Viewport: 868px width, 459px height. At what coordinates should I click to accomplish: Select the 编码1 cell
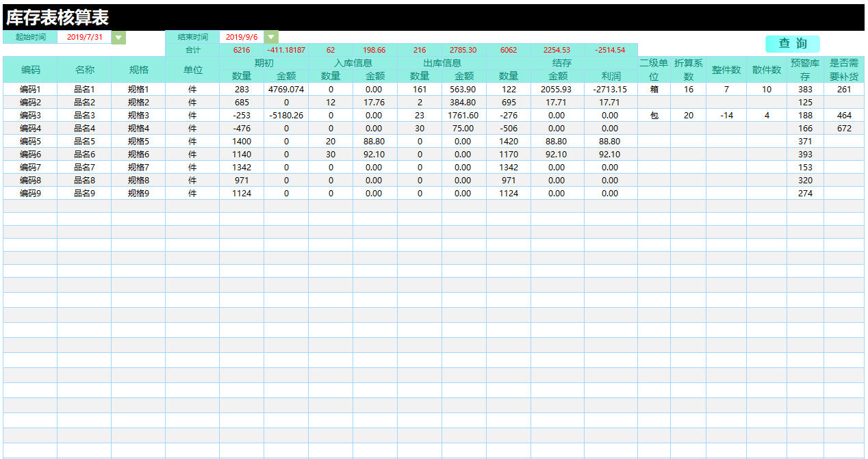click(30, 90)
